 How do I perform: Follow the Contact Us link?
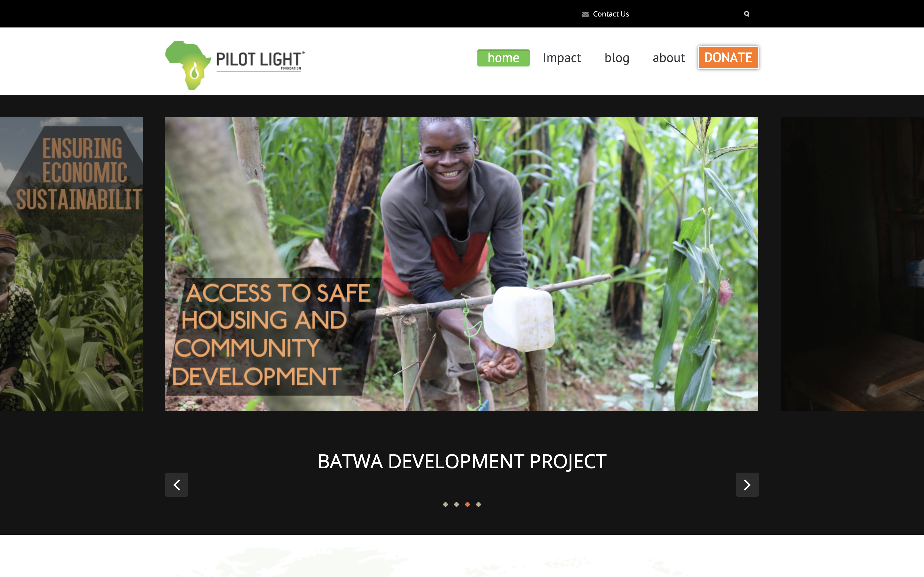pos(611,14)
